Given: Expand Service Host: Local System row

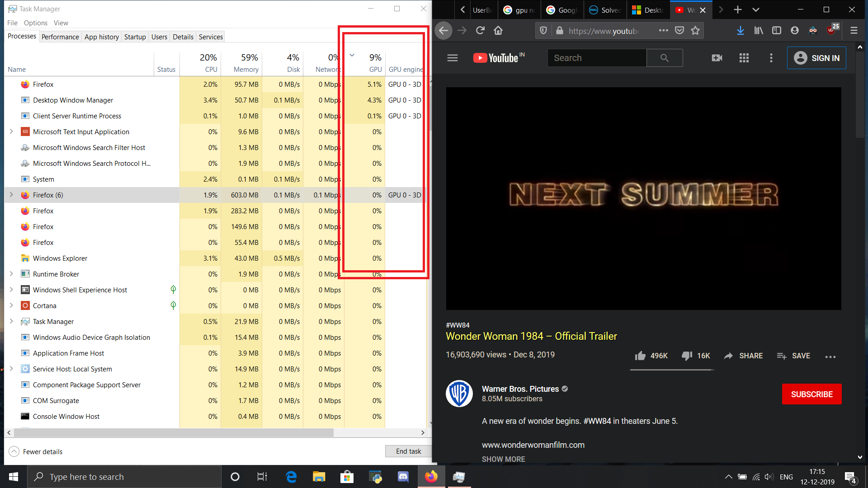Looking at the screenshot, I should click(x=11, y=369).
